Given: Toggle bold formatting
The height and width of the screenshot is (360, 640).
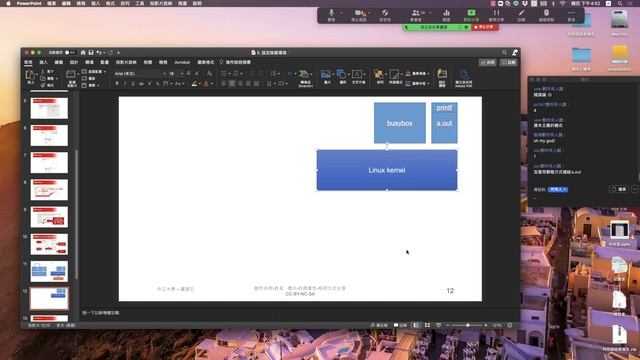Looking at the screenshot, I should [x=117, y=84].
